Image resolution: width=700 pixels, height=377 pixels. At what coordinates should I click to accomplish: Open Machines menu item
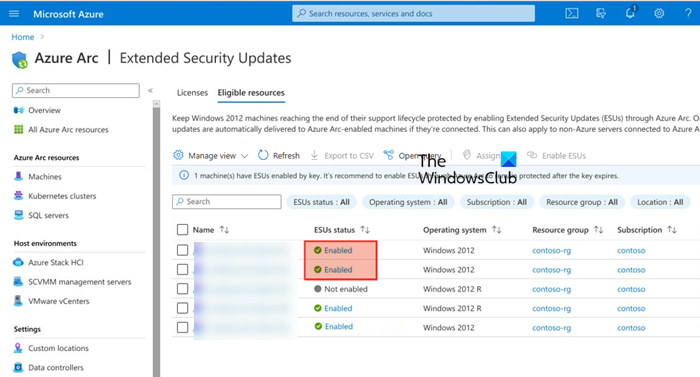click(x=45, y=176)
